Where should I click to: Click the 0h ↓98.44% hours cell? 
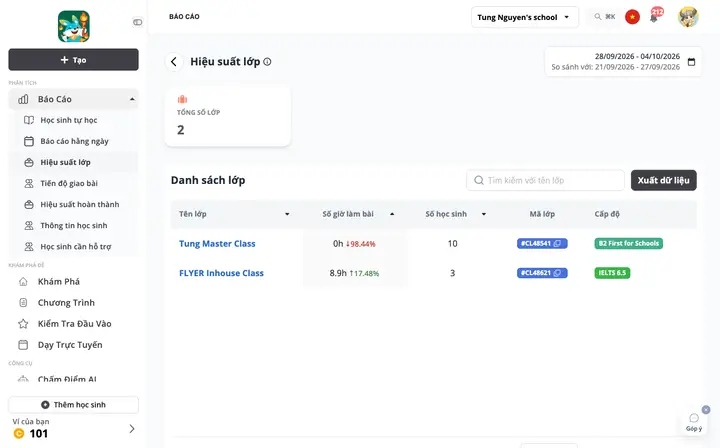pyautogui.click(x=354, y=244)
